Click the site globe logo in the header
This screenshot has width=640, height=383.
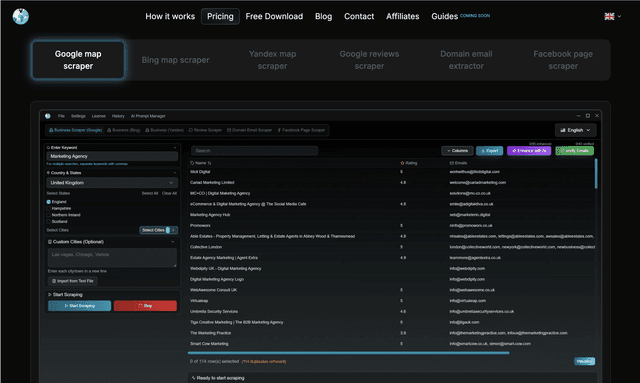tap(20, 16)
